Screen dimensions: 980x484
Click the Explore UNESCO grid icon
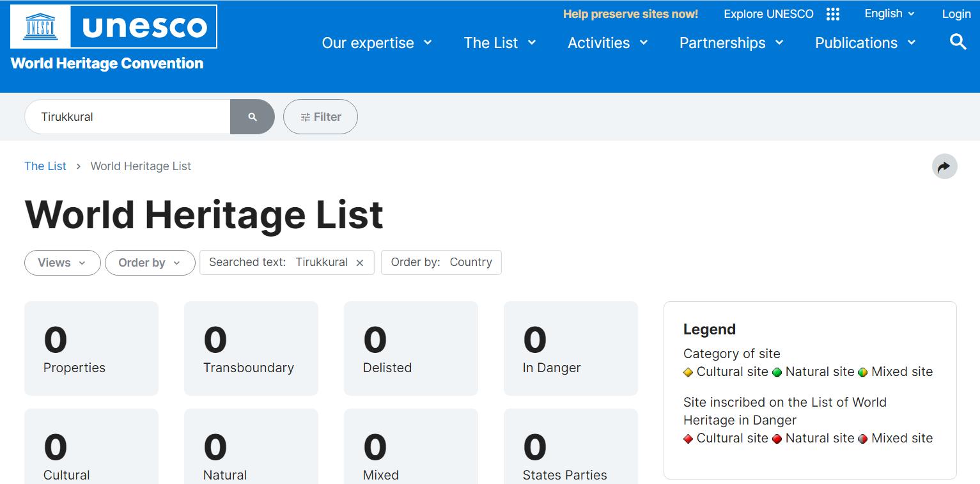pos(832,14)
